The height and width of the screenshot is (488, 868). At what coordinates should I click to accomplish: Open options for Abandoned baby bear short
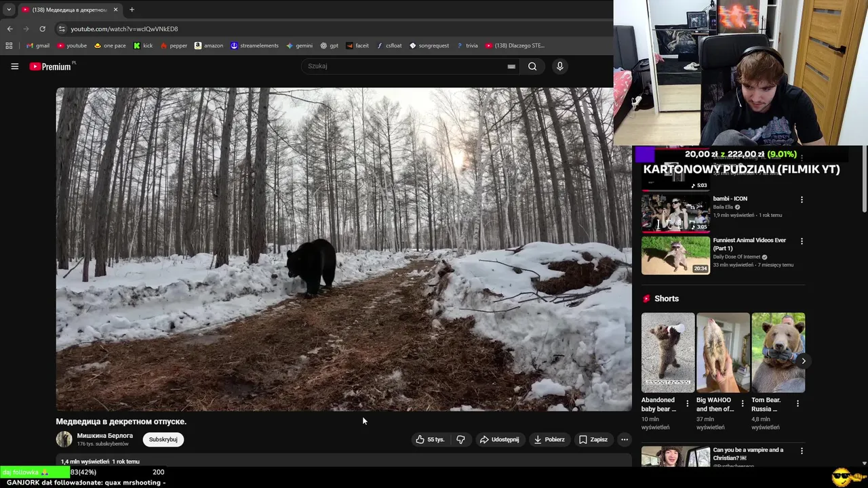[x=687, y=404]
